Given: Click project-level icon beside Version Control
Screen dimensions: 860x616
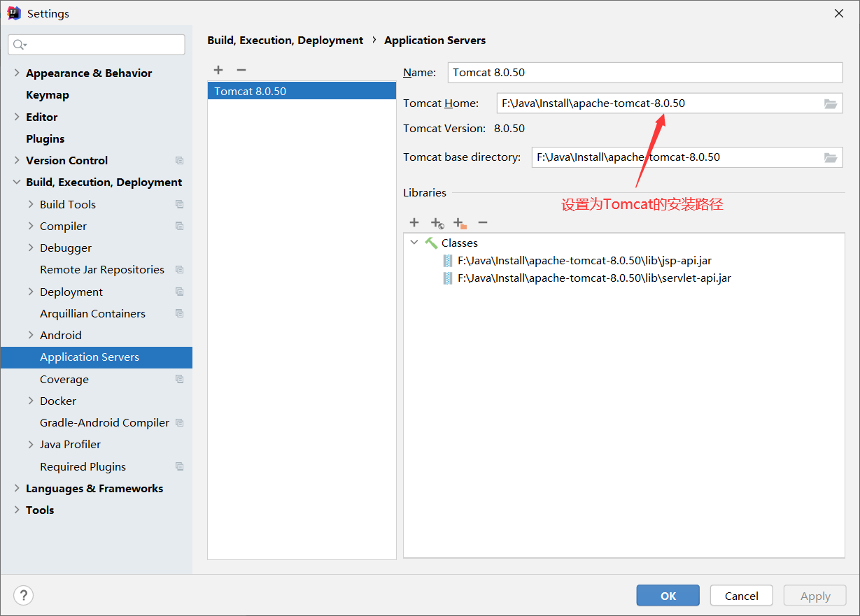Looking at the screenshot, I should coord(180,161).
